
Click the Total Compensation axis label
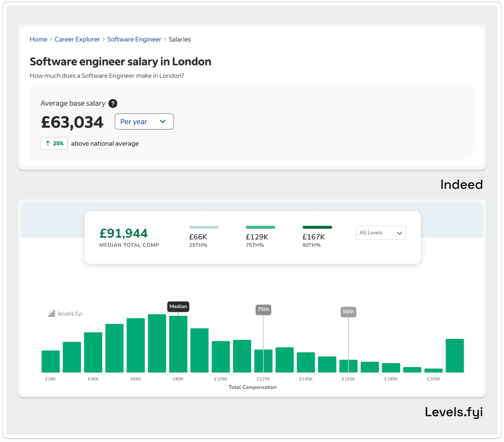[253, 387]
